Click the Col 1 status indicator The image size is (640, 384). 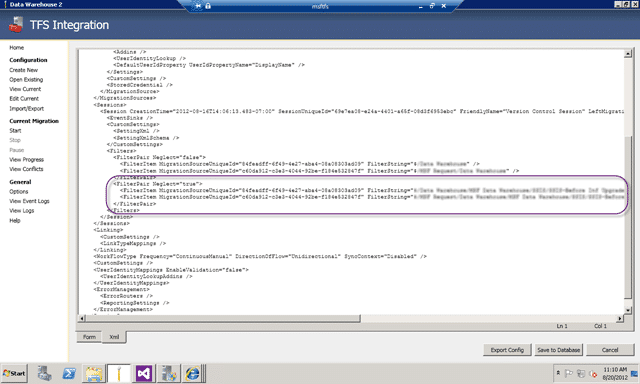pos(600,326)
